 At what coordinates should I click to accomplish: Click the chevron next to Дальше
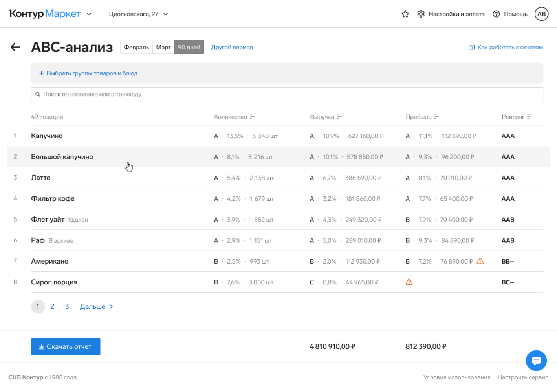point(112,307)
